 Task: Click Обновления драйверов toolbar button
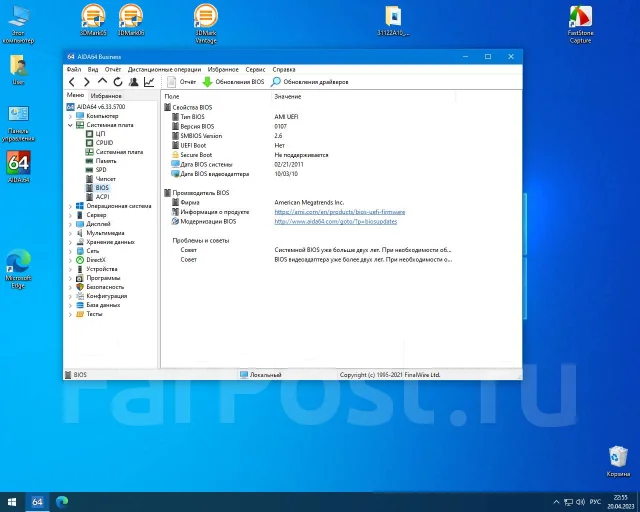click(x=310, y=82)
